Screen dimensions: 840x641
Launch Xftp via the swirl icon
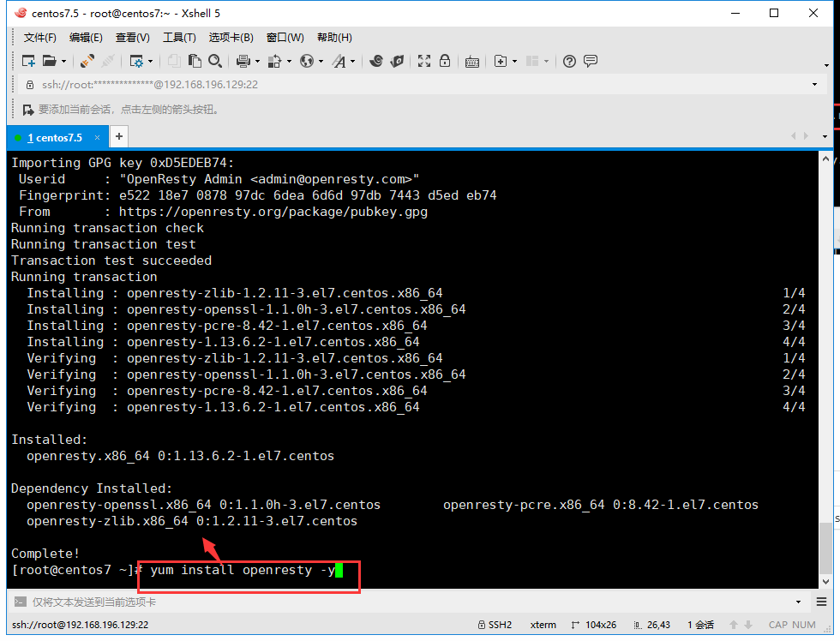point(376,61)
